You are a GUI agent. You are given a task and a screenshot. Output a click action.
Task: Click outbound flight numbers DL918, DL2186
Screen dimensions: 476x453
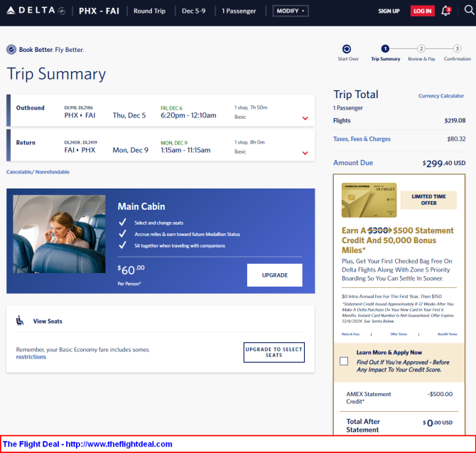[79, 107]
